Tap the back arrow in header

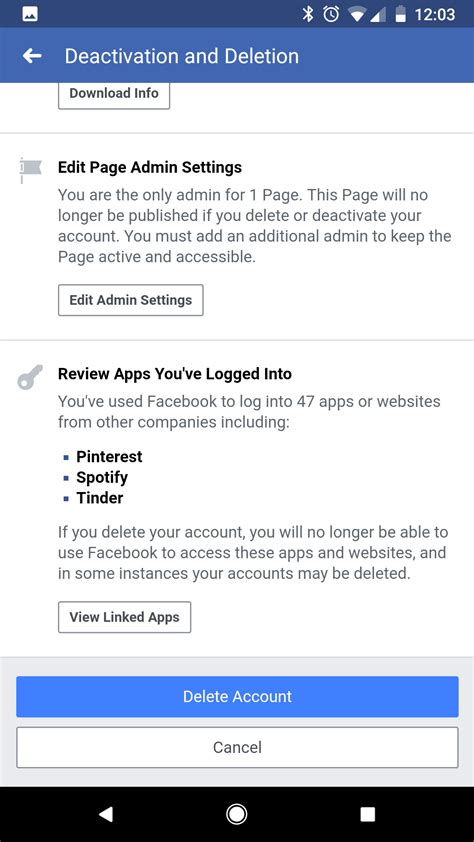tap(32, 56)
